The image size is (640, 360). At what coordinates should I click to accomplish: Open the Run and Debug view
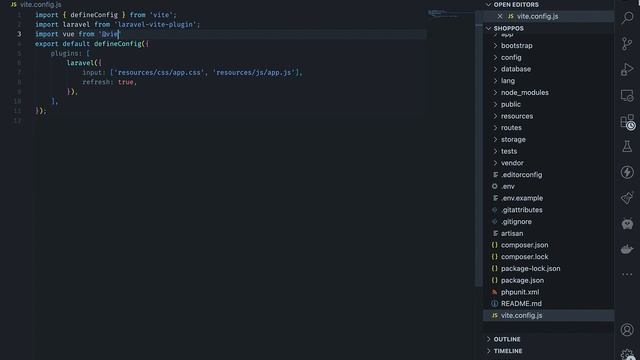627,69
